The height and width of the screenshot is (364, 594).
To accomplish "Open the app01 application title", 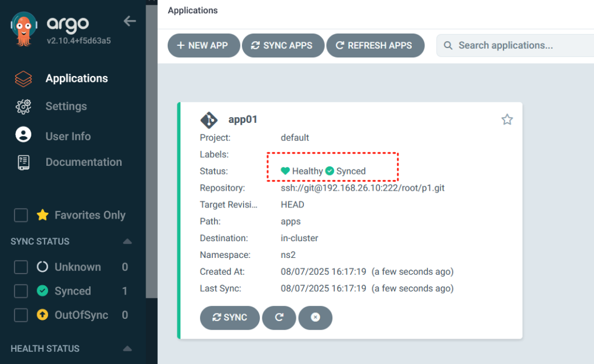I will 242,120.
